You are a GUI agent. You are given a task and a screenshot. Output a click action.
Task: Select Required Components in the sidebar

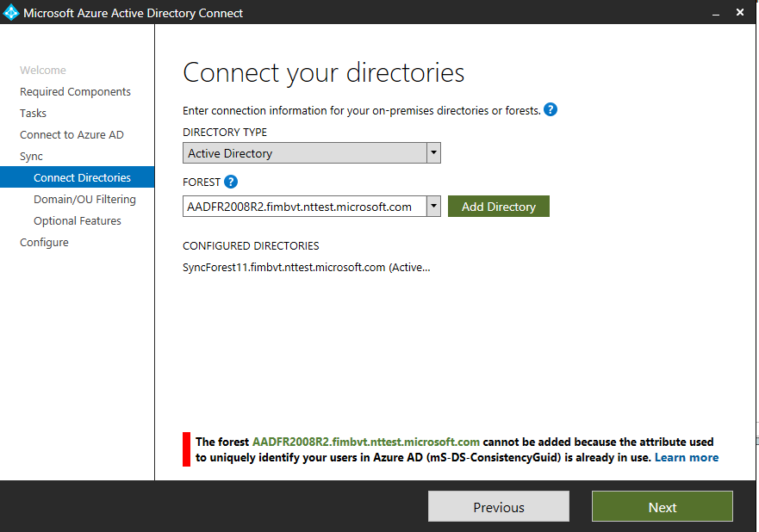click(75, 91)
